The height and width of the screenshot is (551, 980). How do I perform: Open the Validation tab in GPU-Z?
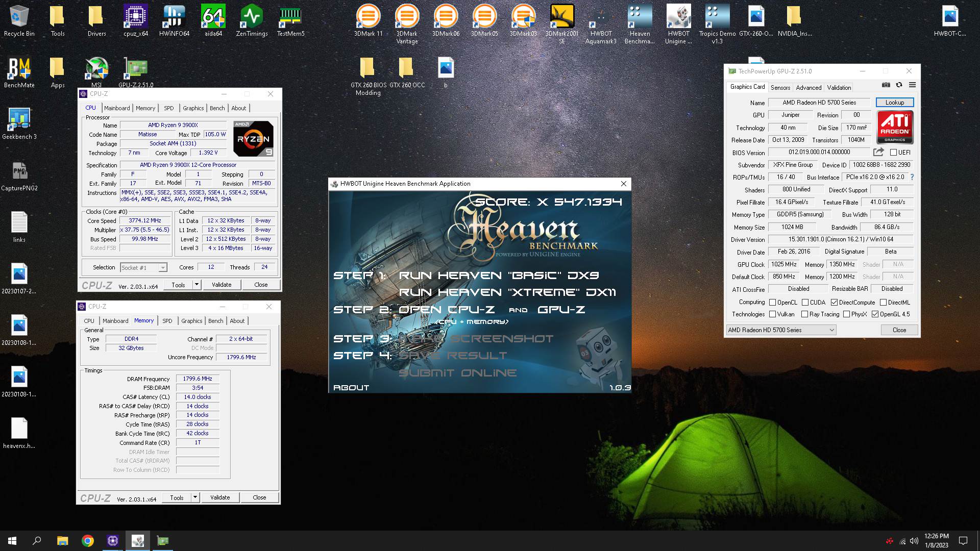click(839, 88)
